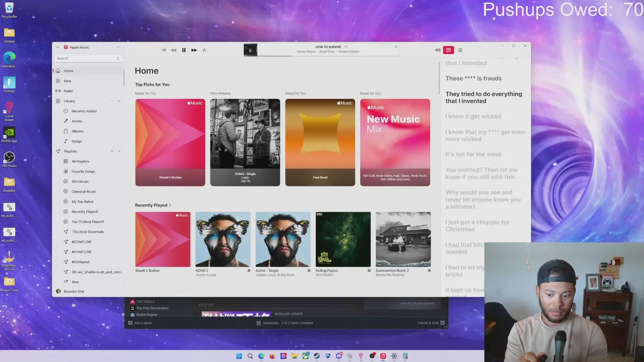Toggle repeat mode

click(x=204, y=50)
